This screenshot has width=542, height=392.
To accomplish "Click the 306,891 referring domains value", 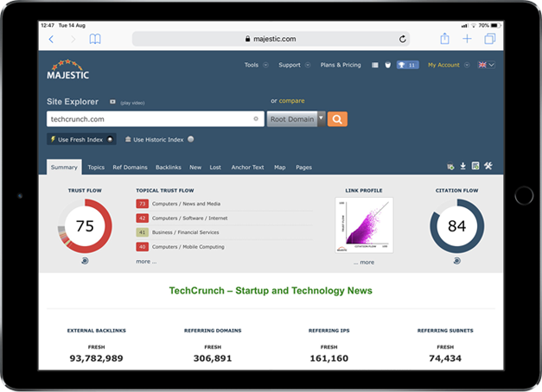I will [x=213, y=358].
